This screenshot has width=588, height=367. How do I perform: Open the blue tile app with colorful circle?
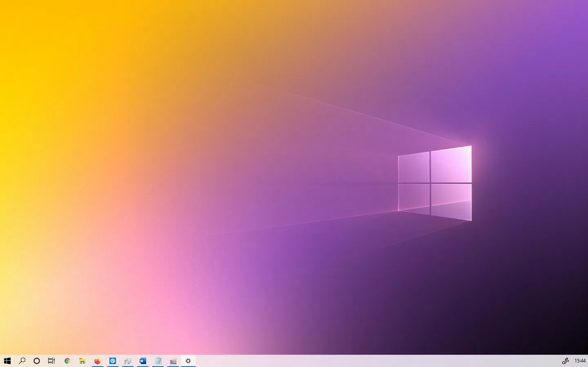point(113,361)
